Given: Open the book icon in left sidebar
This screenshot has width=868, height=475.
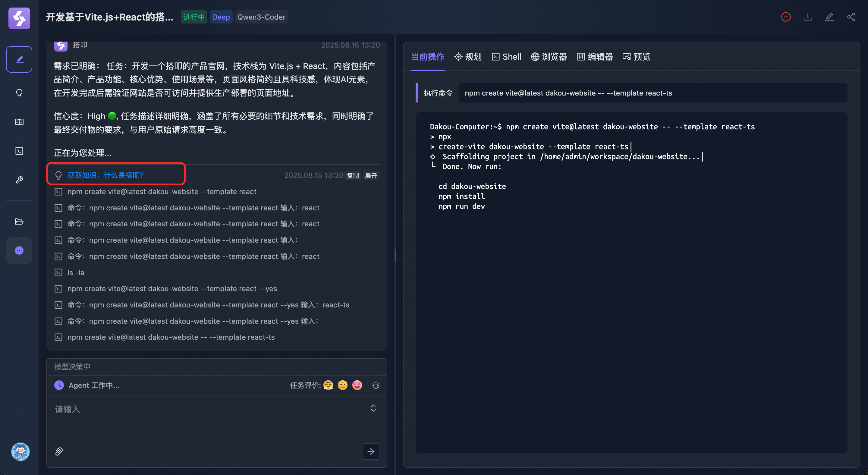Looking at the screenshot, I should tap(19, 122).
